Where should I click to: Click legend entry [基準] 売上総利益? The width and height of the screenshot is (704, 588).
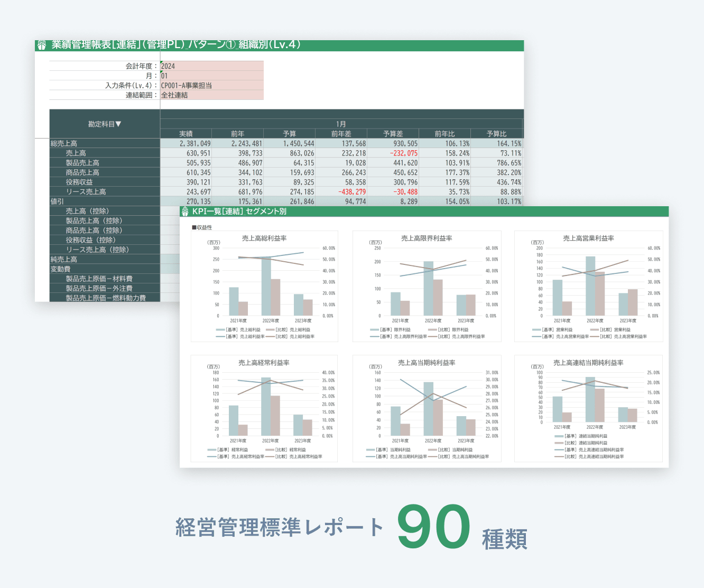point(238,329)
